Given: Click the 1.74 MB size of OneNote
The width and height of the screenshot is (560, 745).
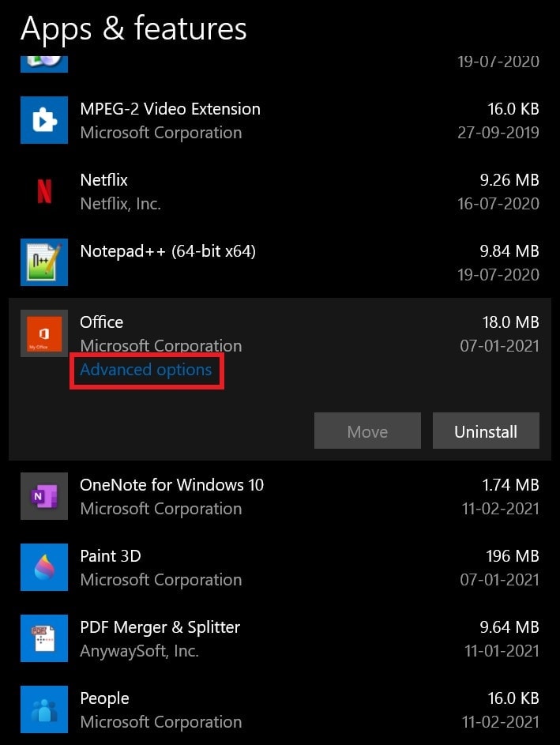Looking at the screenshot, I should [x=510, y=484].
